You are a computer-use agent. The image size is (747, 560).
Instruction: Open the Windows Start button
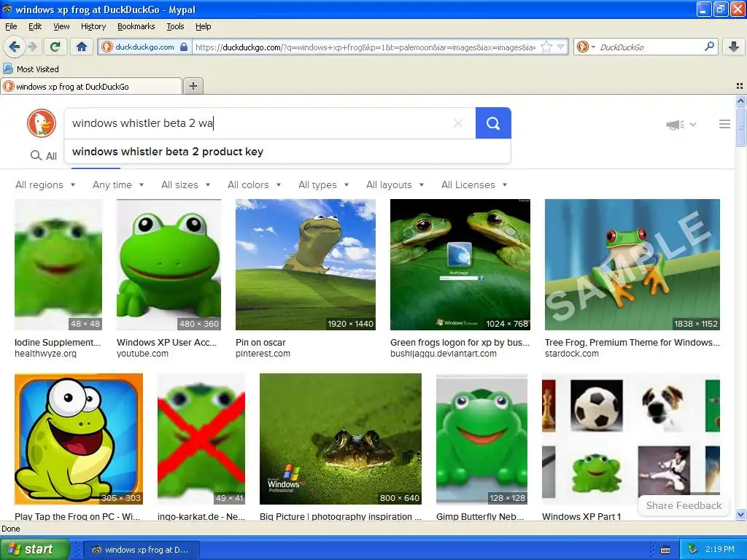[34, 549]
